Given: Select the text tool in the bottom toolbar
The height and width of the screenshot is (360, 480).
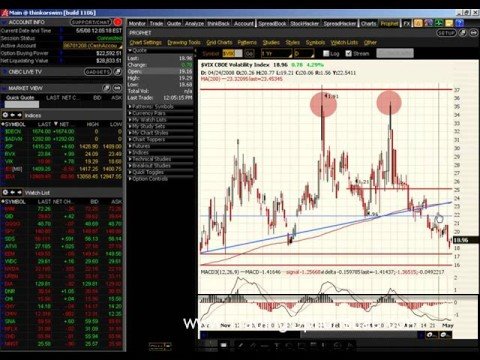Looking at the screenshot, I should point(276,345).
